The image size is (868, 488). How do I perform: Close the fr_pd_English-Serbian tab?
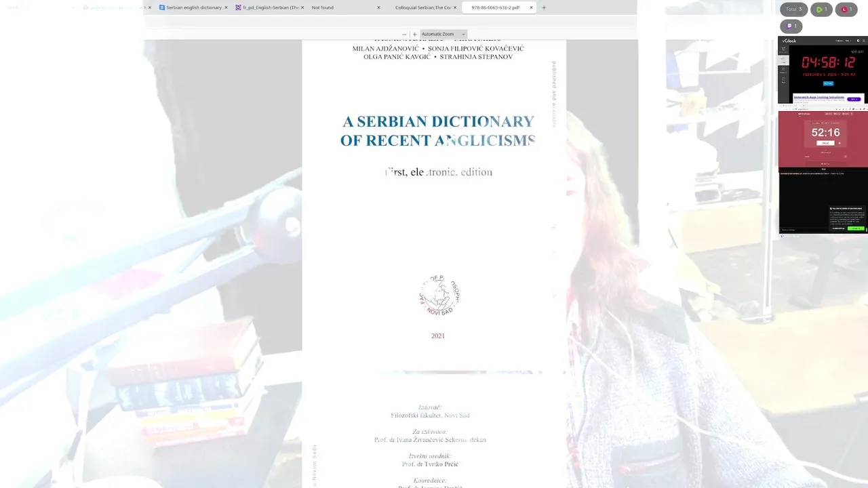[x=302, y=7]
